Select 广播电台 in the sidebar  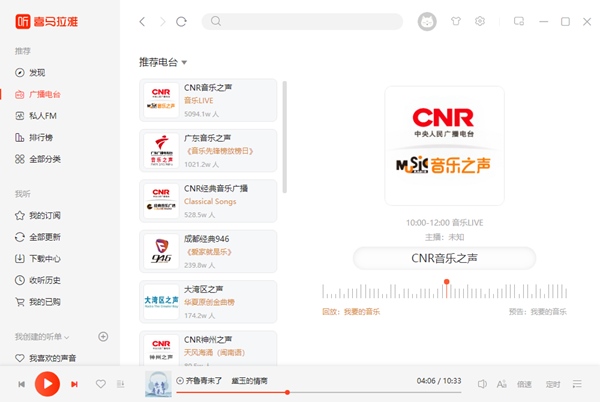(x=44, y=94)
